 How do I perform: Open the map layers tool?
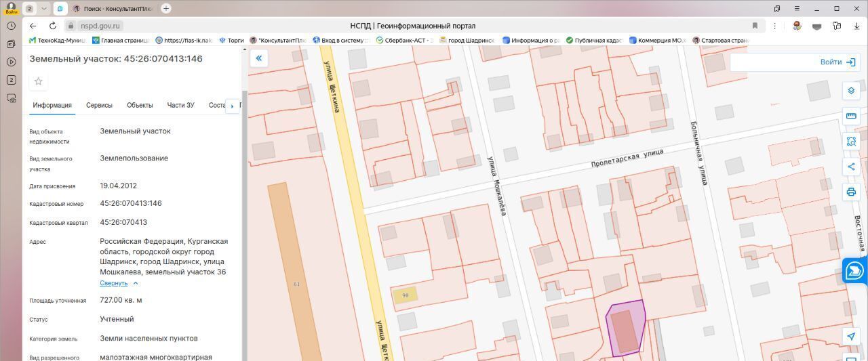click(x=851, y=91)
